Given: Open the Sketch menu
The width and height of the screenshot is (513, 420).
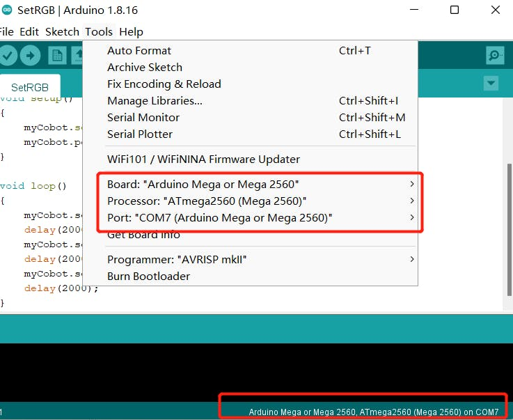Looking at the screenshot, I should [62, 32].
